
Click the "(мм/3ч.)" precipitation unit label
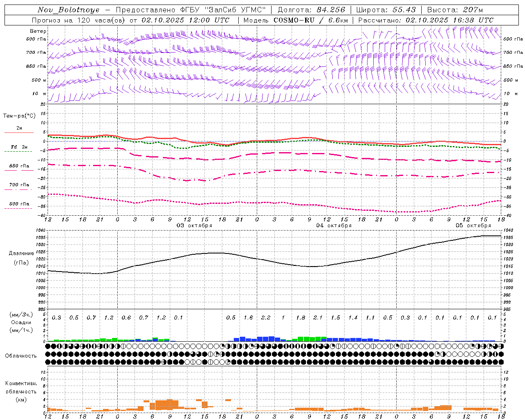pyautogui.click(x=21, y=315)
